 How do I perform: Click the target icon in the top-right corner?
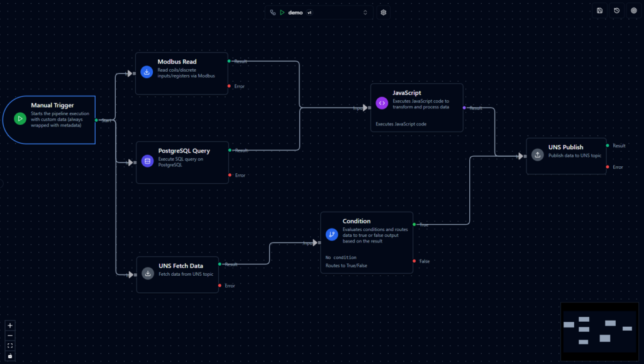click(x=633, y=11)
